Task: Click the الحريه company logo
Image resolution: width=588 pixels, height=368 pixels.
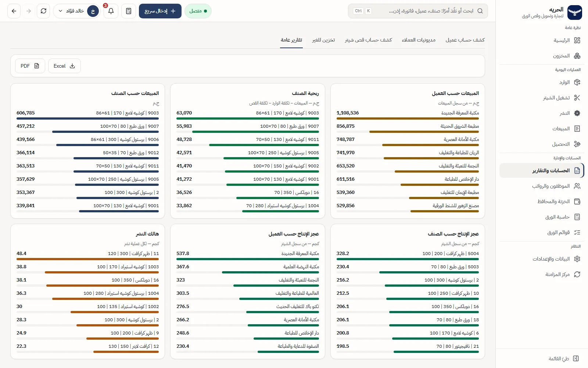Action: click(x=575, y=13)
